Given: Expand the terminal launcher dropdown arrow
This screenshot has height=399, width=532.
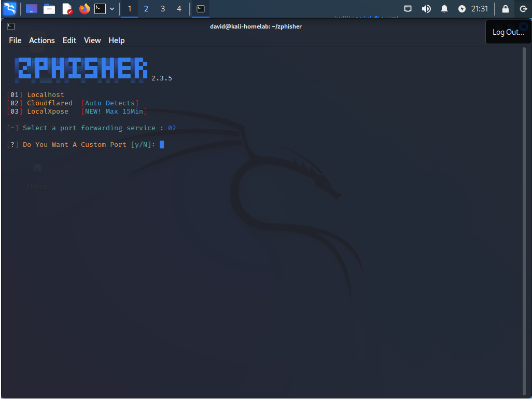Looking at the screenshot, I should (112, 8).
